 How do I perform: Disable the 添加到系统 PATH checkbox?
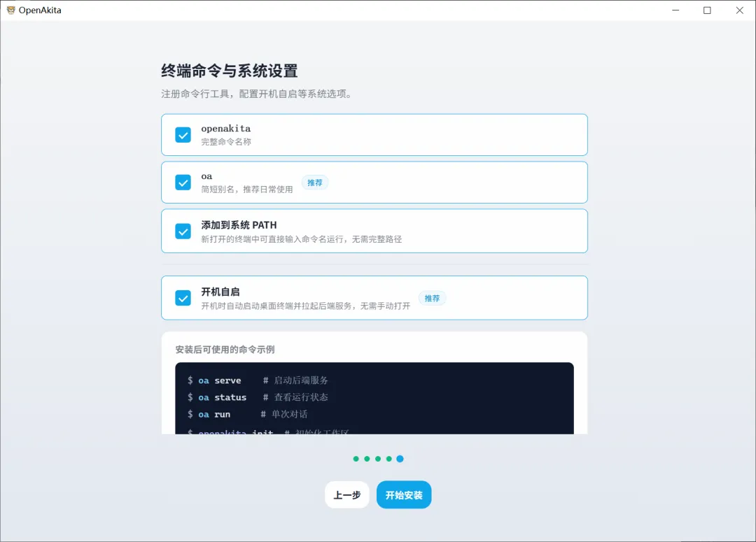183,231
